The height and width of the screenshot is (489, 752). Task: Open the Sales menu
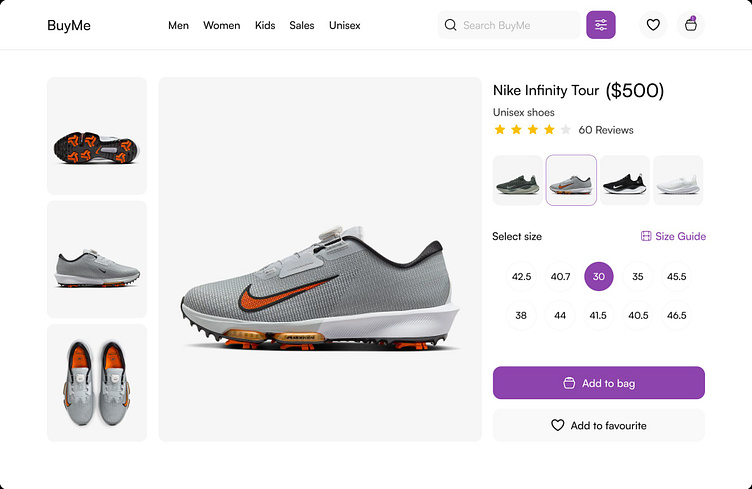302,26
